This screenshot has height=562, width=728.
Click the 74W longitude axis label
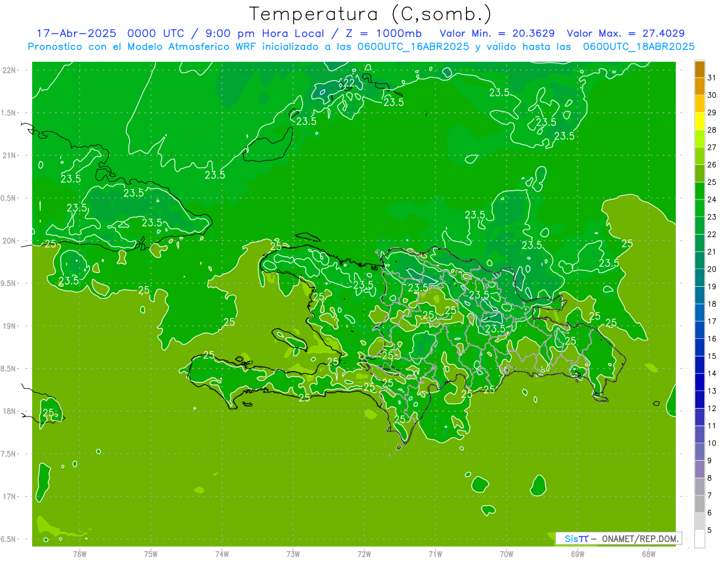[222, 554]
